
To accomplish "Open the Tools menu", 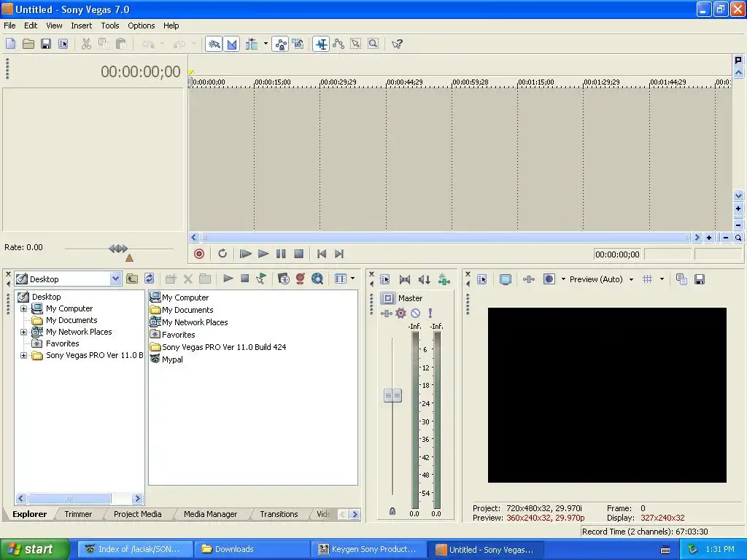I will [x=110, y=26].
